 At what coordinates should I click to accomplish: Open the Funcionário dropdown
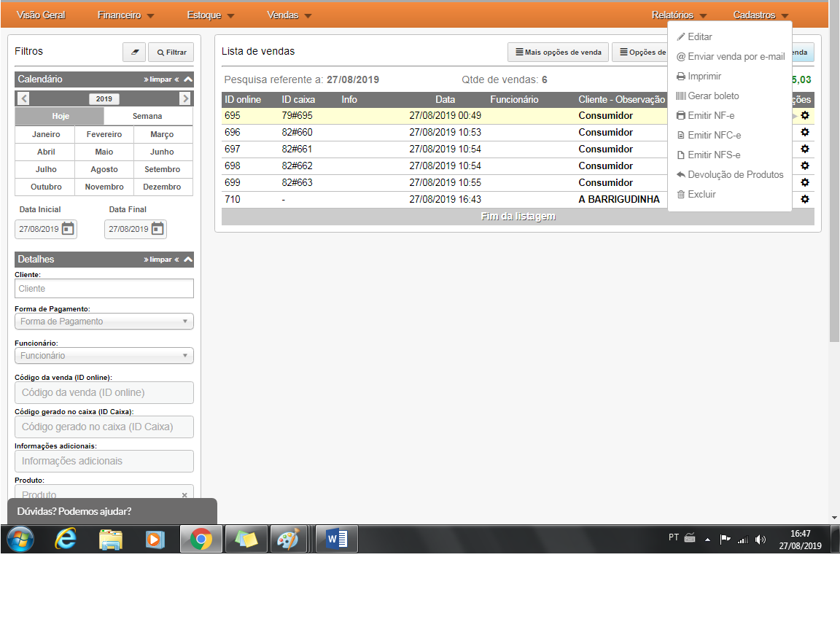[104, 356]
